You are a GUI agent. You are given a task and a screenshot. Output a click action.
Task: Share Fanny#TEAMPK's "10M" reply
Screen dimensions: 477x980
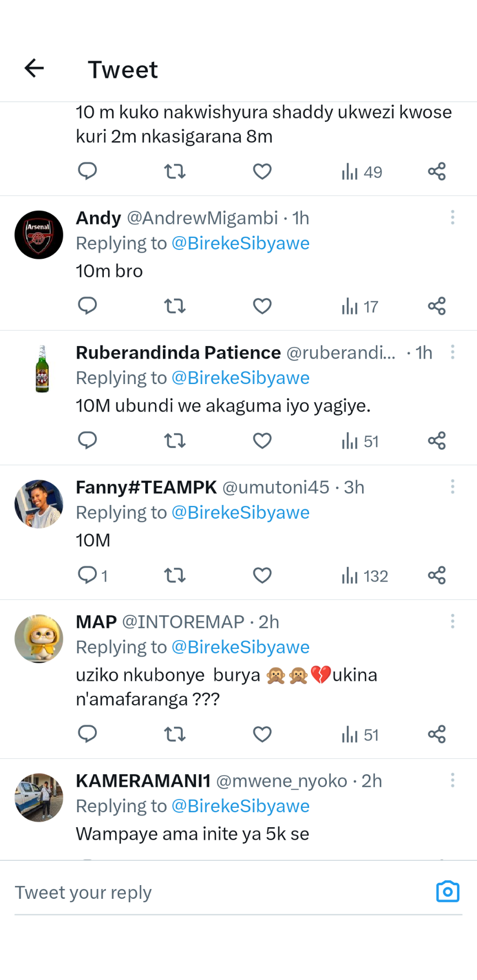click(437, 576)
